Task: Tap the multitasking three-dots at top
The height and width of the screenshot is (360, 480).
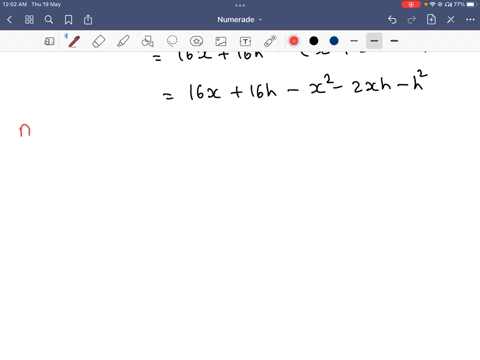Action: 240,5
